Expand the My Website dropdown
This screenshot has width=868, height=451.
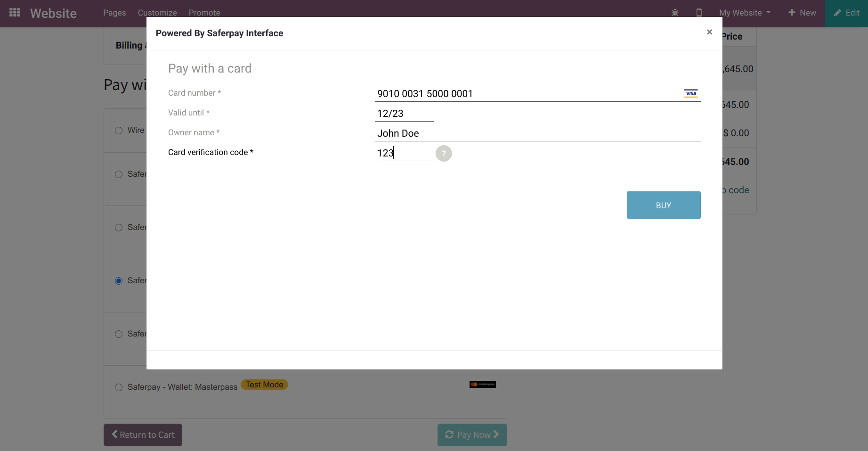(745, 13)
